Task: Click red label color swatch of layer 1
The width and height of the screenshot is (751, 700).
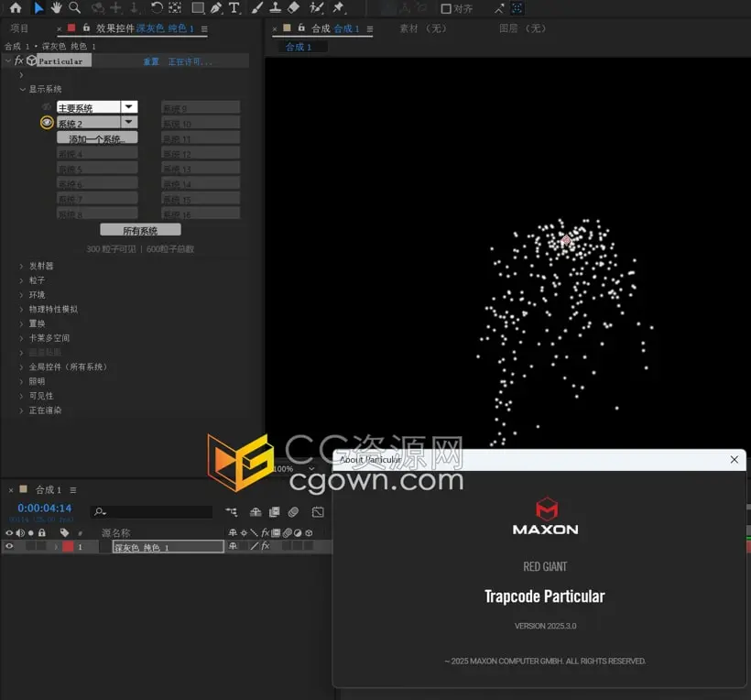Action: (x=68, y=546)
